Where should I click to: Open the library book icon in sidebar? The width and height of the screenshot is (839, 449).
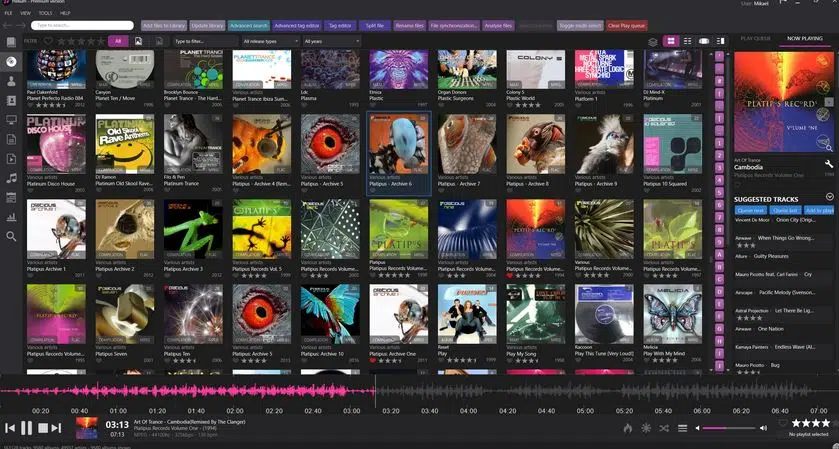tap(11, 42)
